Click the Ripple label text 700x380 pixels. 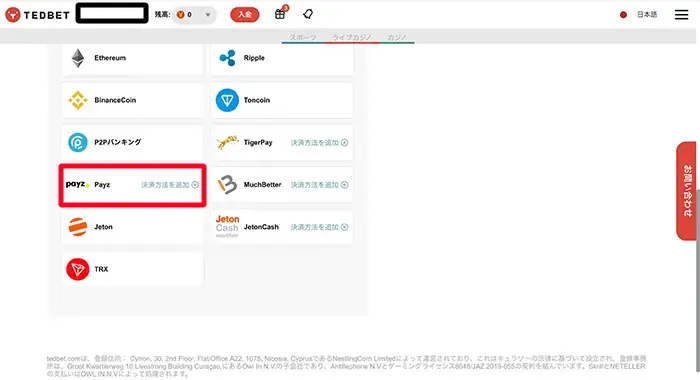254,58
